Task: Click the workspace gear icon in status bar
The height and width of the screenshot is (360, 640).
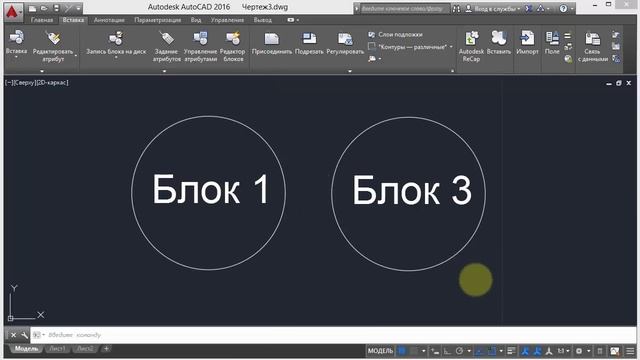Action: point(579,351)
